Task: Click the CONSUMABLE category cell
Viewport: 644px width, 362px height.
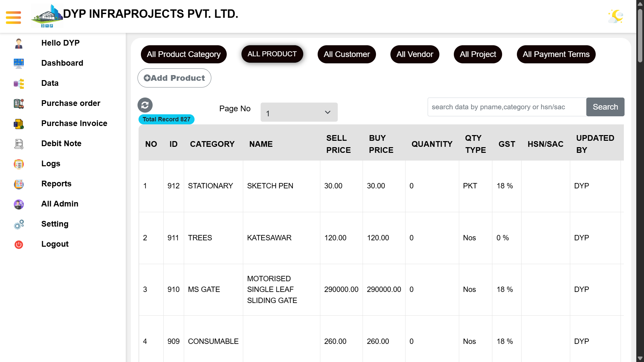Action: coord(213,342)
